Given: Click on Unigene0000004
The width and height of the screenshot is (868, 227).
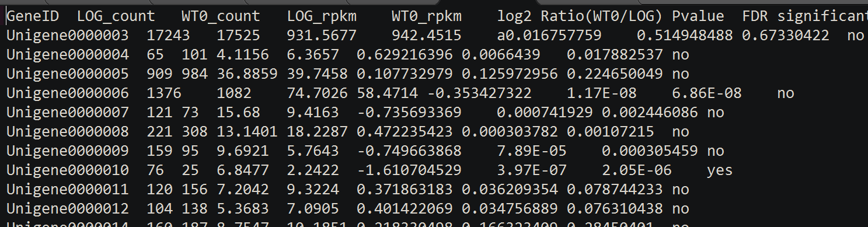Looking at the screenshot, I should [68, 55].
